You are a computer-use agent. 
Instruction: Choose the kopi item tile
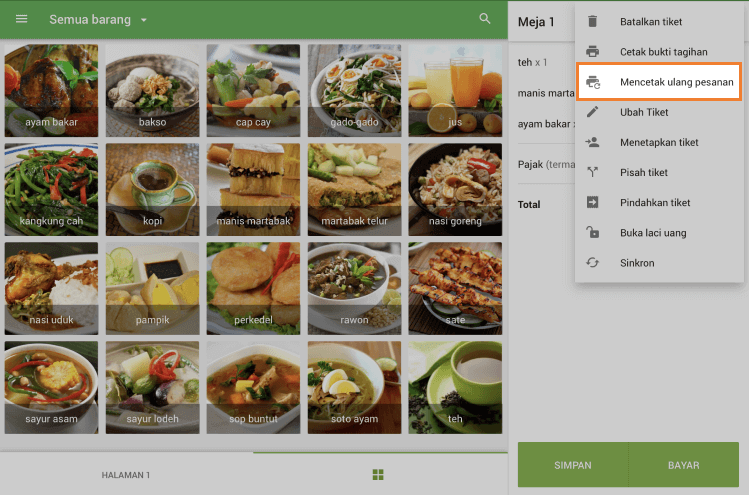(x=151, y=189)
